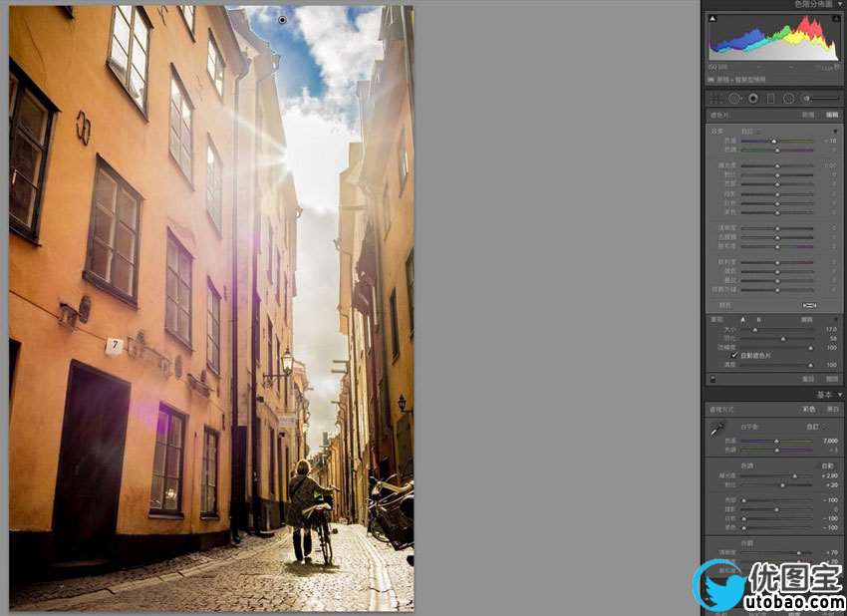Adjust brush Sharpness slider
Screen dimensions: 847x616
point(777,262)
